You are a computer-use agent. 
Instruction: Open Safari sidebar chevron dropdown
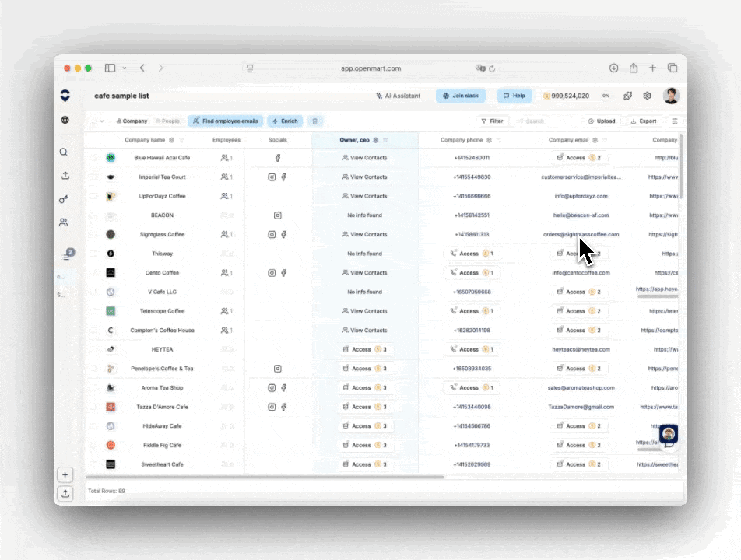[125, 68]
